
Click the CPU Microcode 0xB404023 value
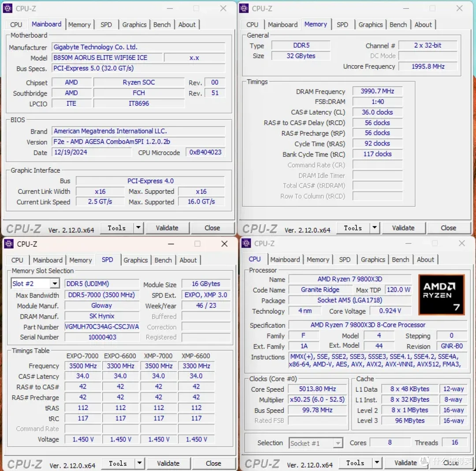(205, 152)
